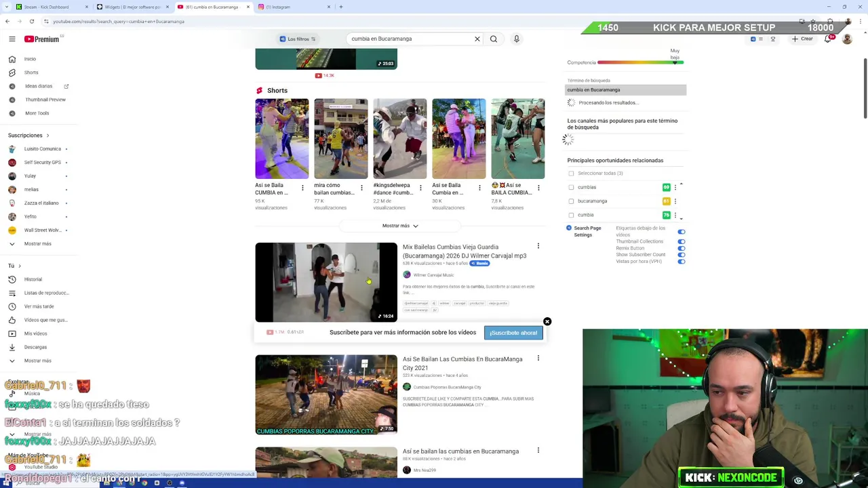
Task: Check the 'bucaramanga' keyword checkbox
Action: (x=571, y=201)
